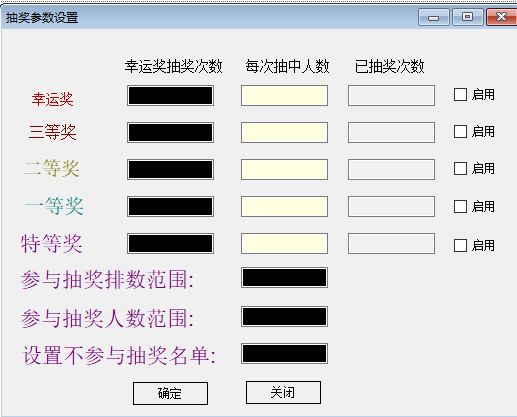Check the 启用 box for 二等奖

tap(460, 169)
